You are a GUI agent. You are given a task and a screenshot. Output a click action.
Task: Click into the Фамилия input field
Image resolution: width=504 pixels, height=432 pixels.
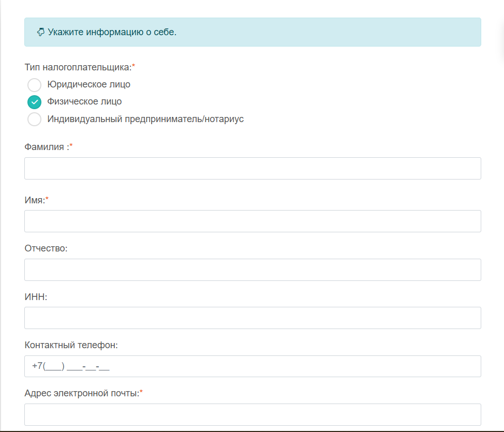click(x=253, y=169)
